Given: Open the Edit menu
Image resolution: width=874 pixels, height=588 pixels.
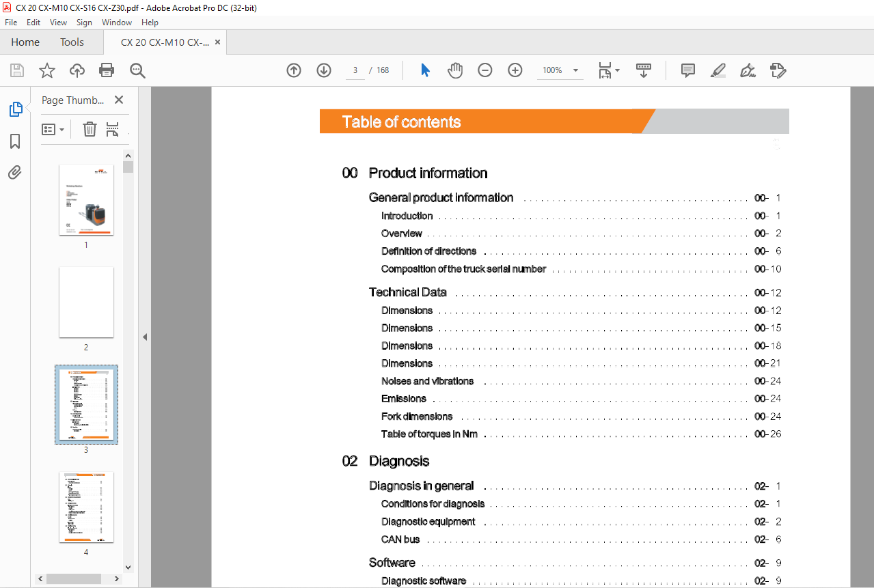Looking at the screenshot, I should (33, 23).
